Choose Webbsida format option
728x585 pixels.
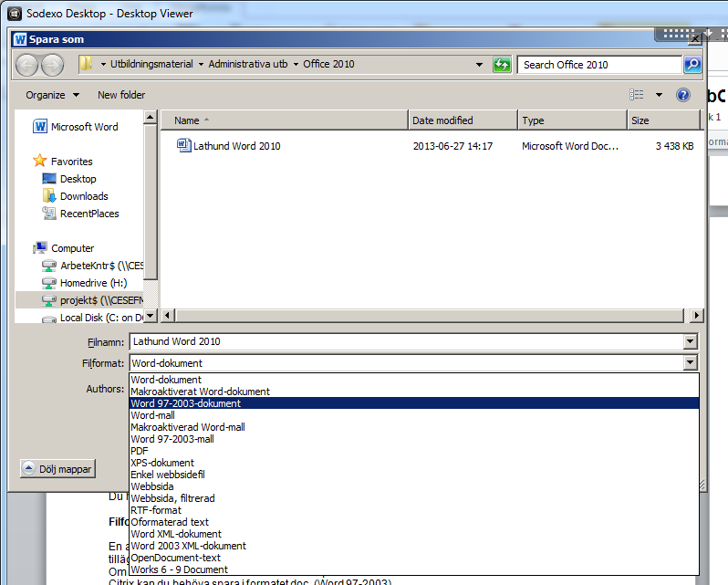tap(414, 486)
